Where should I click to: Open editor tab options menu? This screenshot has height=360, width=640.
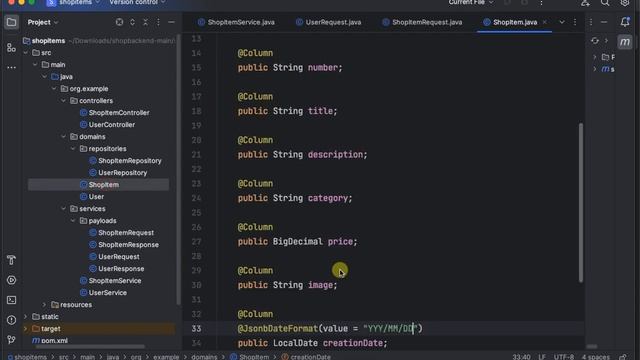pyautogui.click(x=575, y=22)
